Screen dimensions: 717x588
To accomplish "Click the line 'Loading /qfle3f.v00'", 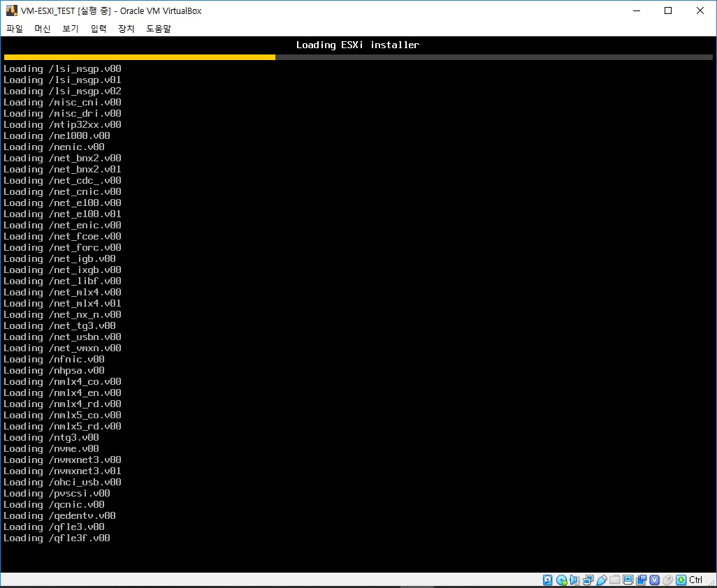I will [57, 538].
